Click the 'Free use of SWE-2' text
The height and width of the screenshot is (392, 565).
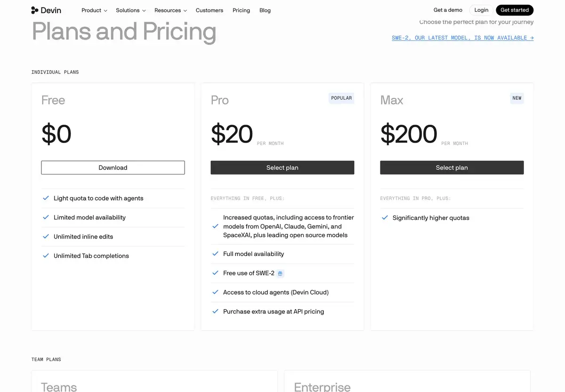tap(249, 273)
